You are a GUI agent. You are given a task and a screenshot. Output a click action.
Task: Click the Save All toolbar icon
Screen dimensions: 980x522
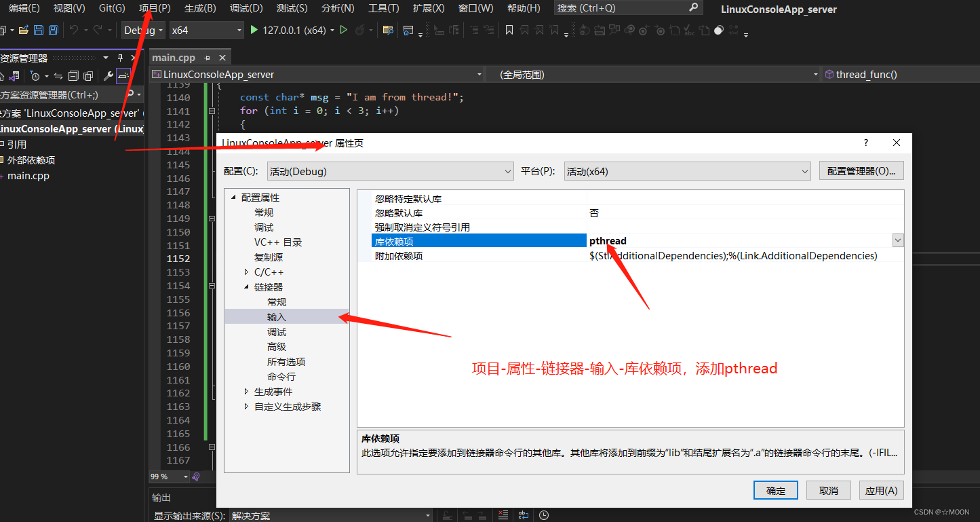point(52,31)
